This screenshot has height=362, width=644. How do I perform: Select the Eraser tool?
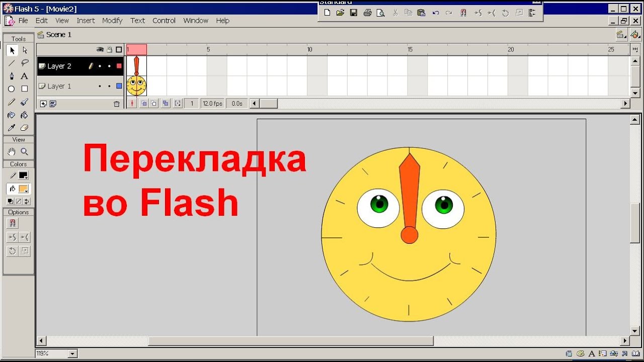tap(25, 128)
